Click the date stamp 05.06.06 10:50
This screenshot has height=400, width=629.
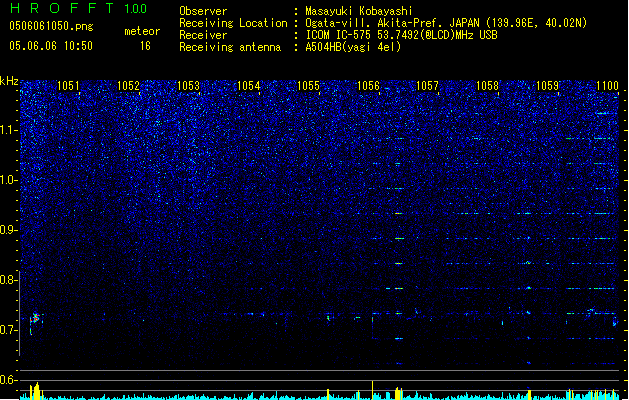point(51,46)
